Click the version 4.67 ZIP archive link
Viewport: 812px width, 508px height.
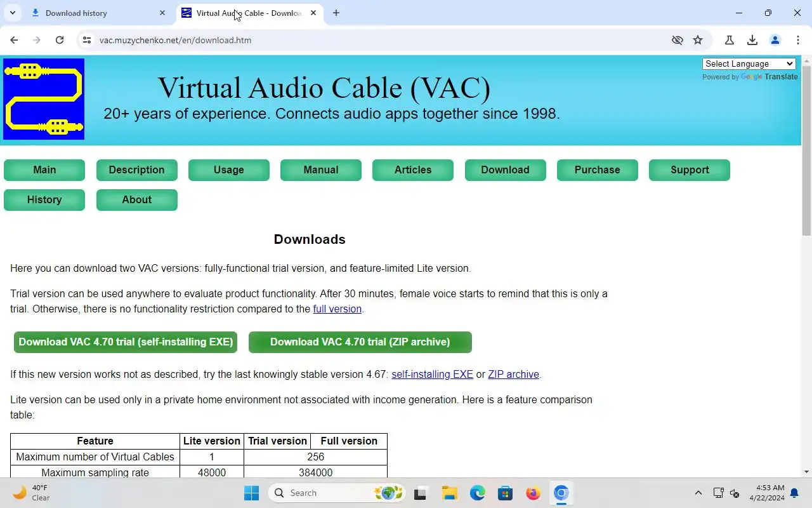coord(513,375)
